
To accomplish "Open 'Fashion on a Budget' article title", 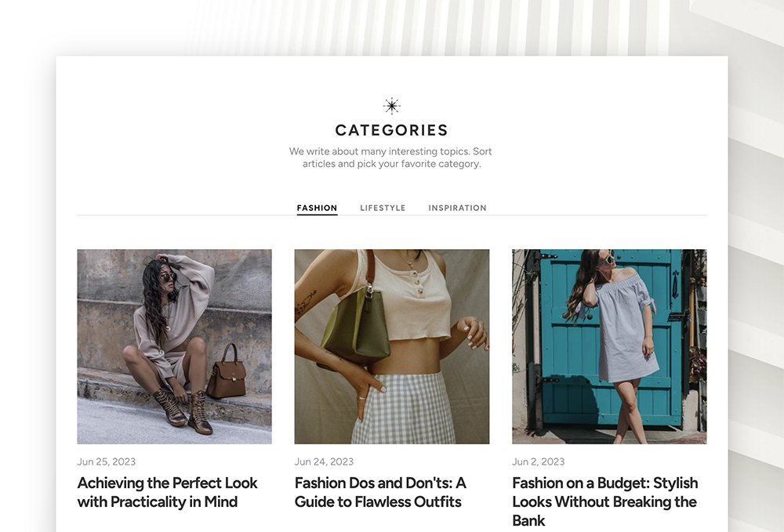I will coord(605,501).
